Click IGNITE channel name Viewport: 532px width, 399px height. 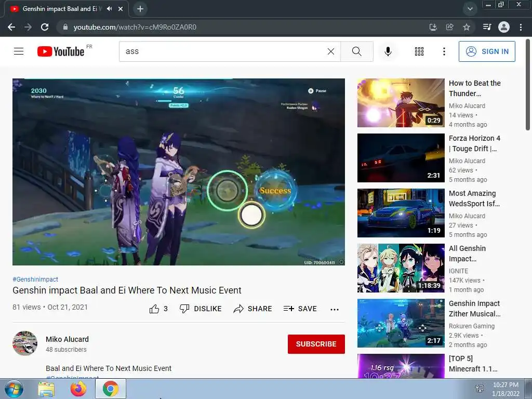458,271
